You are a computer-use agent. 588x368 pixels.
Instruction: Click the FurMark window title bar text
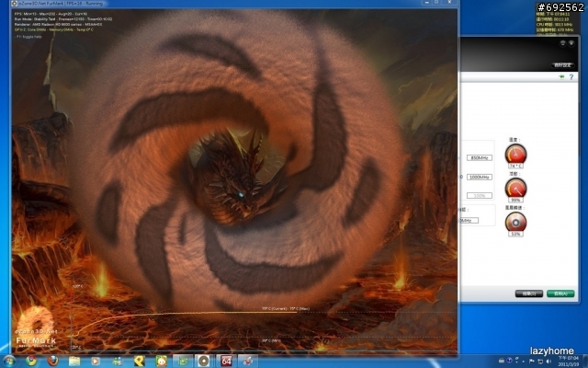[x=62, y=4]
